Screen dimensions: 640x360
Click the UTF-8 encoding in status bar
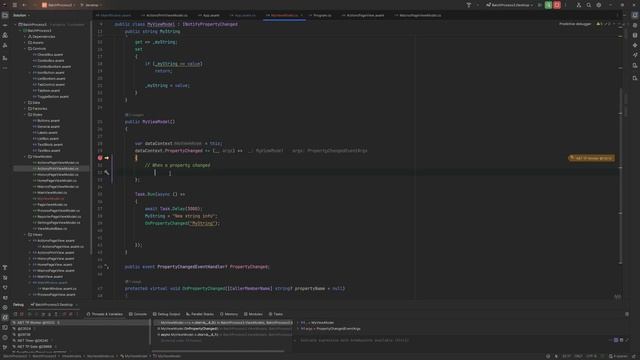[591, 356]
